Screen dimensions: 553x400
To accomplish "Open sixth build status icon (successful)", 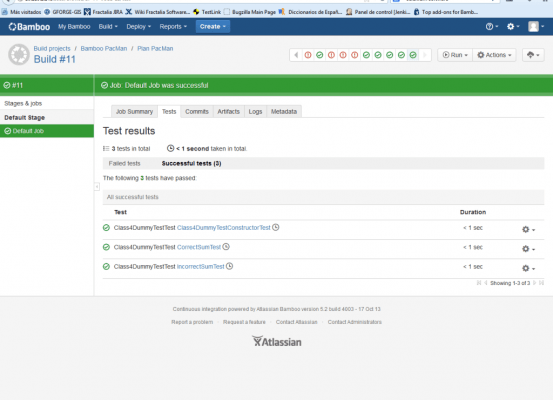I will [366, 55].
